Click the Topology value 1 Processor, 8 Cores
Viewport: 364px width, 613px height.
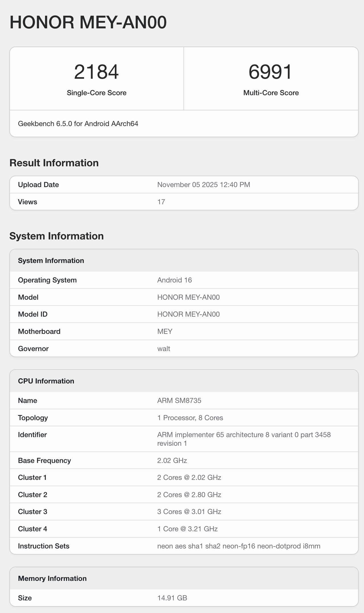pyautogui.click(x=190, y=418)
